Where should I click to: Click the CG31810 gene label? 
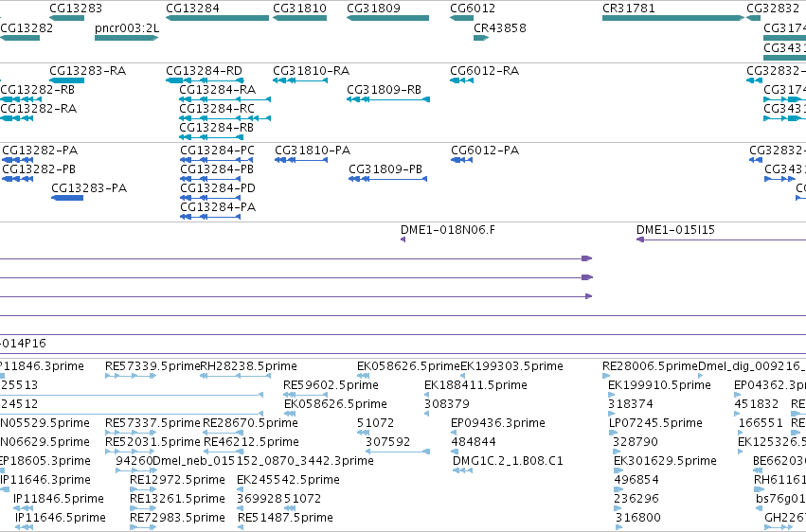click(299, 9)
